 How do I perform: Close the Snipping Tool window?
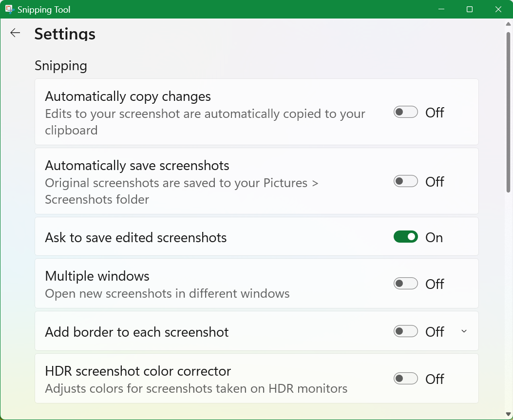click(498, 9)
